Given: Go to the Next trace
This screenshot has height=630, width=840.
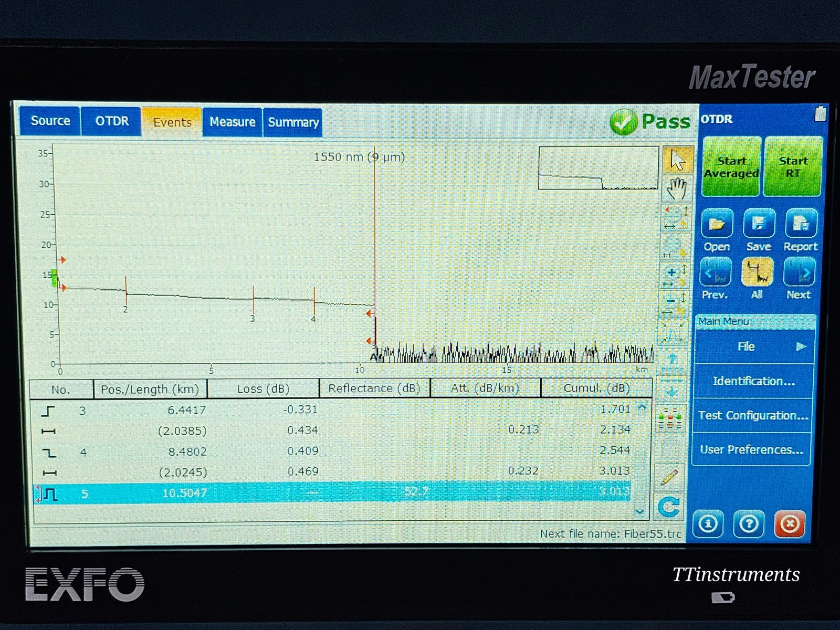Looking at the screenshot, I should pos(799,279).
